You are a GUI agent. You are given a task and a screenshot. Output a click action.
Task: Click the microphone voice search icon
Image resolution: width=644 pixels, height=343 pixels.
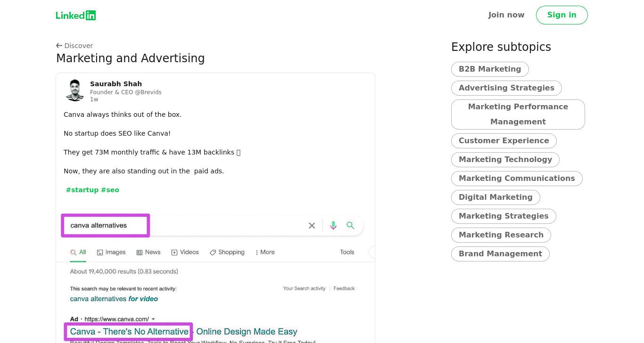click(333, 226)
